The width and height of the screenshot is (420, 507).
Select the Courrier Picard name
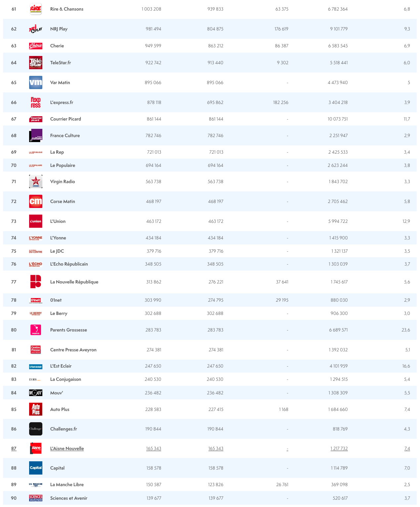[66, 119]
